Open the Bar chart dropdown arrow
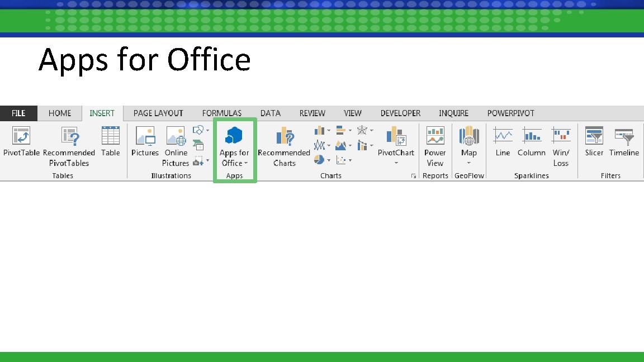This screenshot has width=644, height=362. [x=350, y=131]
